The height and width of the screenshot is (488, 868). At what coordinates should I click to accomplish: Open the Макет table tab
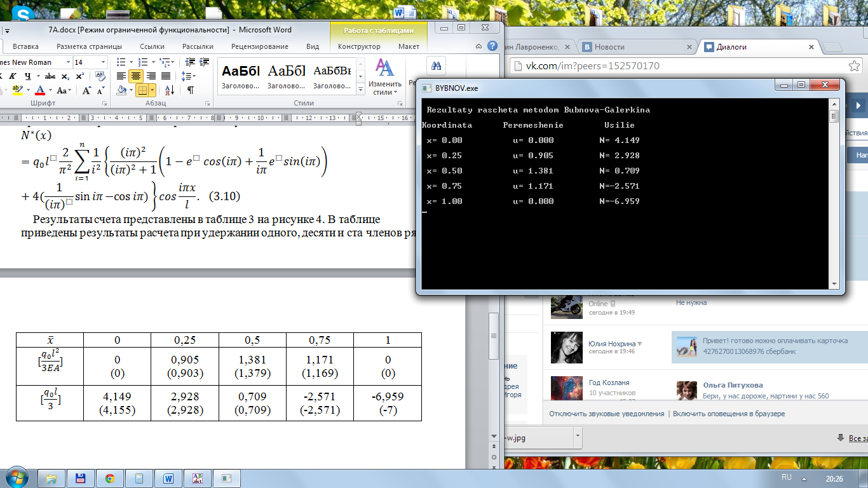(409, 46)
